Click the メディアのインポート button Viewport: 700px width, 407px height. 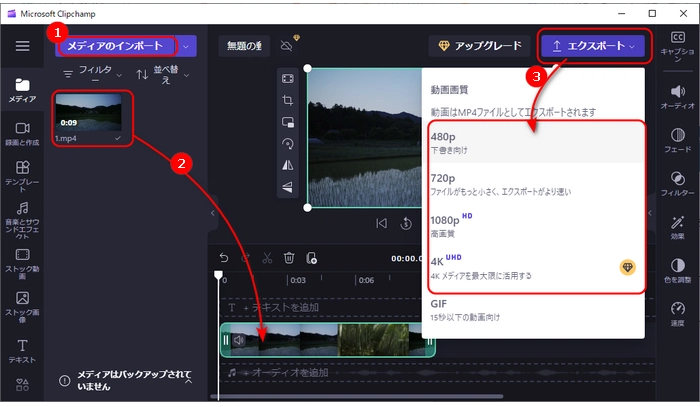click(115, 46)
